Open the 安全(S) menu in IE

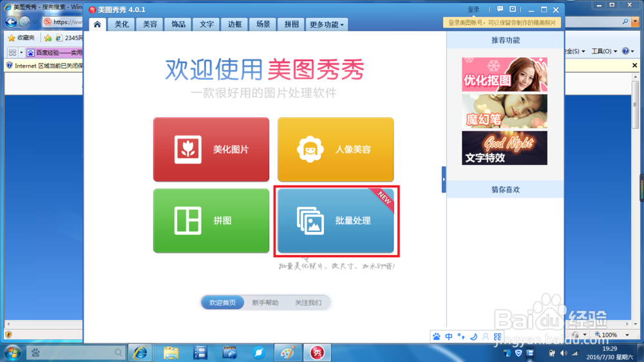(575, 52)
